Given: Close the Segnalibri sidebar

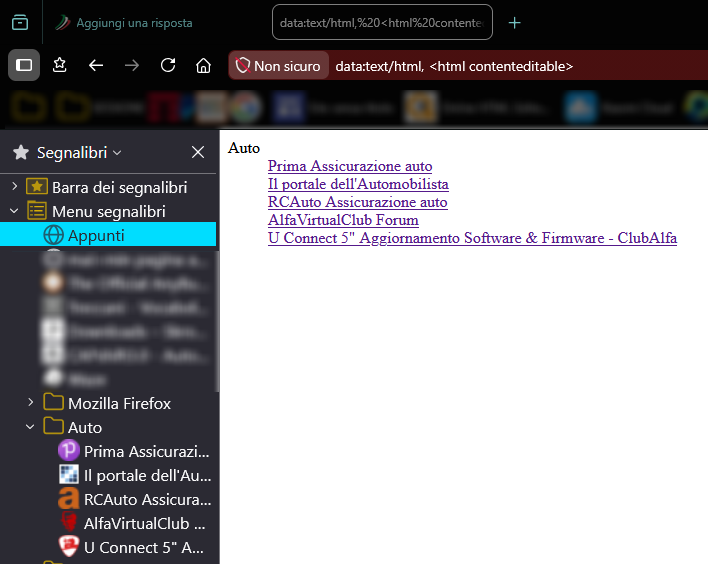Looking at the screenshot, I should tap(198, 152).
